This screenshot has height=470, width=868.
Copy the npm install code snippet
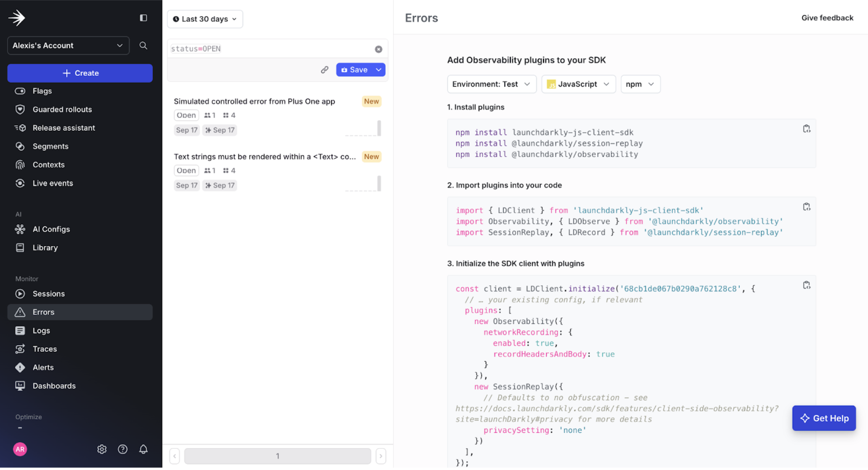807,128
